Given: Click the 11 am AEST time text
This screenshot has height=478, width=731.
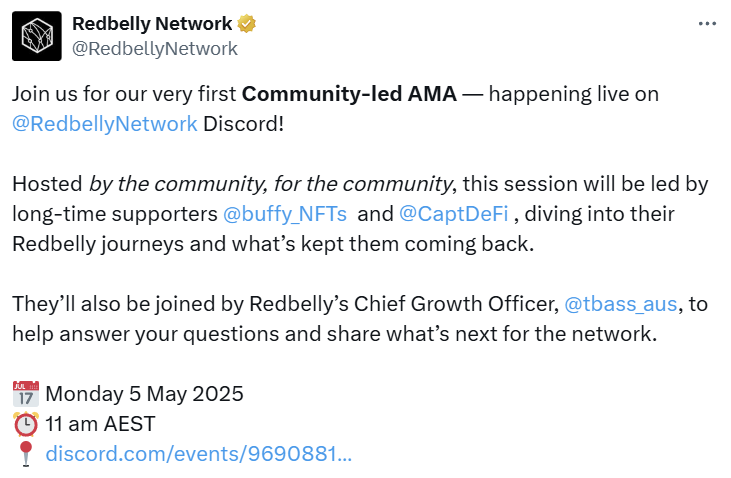Looking at the screenshot, I should pos(100,424).
